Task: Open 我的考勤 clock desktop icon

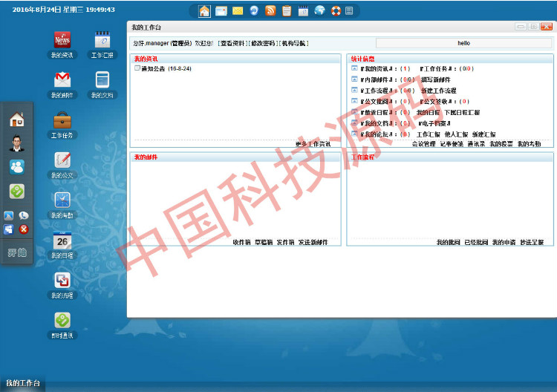Action: click(x=62, y=205)
